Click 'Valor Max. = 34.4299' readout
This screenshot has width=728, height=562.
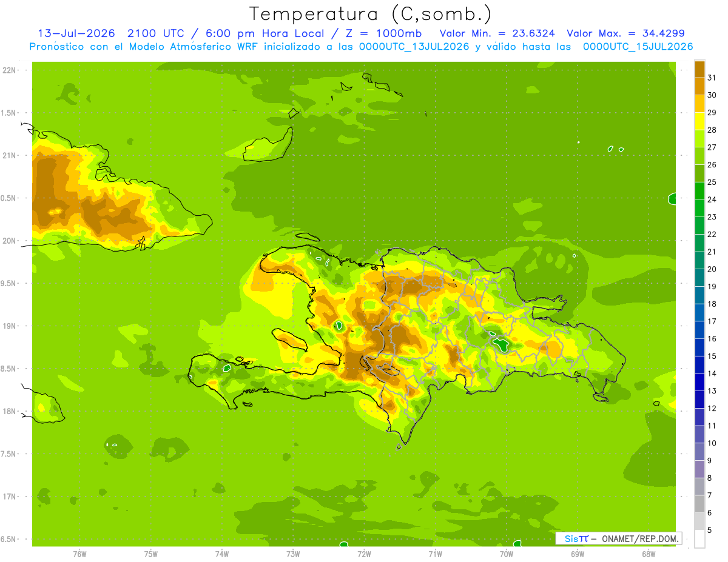[625, 33]
